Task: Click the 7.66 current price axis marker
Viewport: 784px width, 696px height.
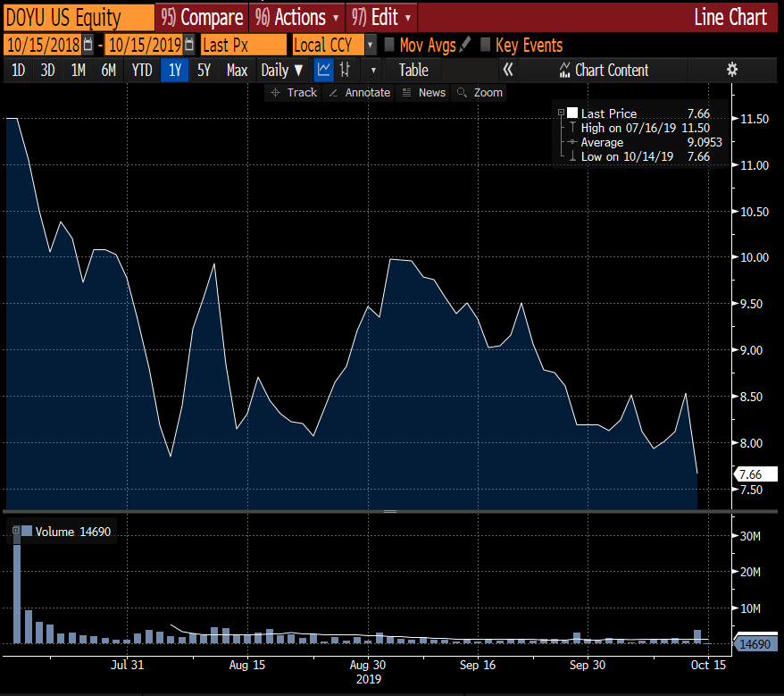Action: pos(755,474)
